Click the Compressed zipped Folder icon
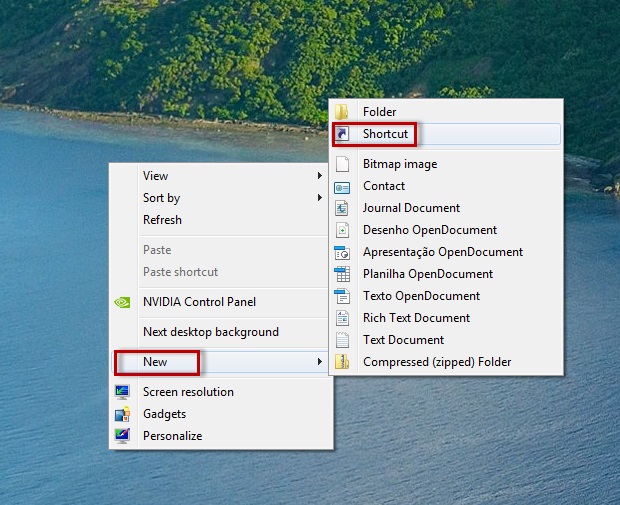The image size is (620, 505). point(342,362)
